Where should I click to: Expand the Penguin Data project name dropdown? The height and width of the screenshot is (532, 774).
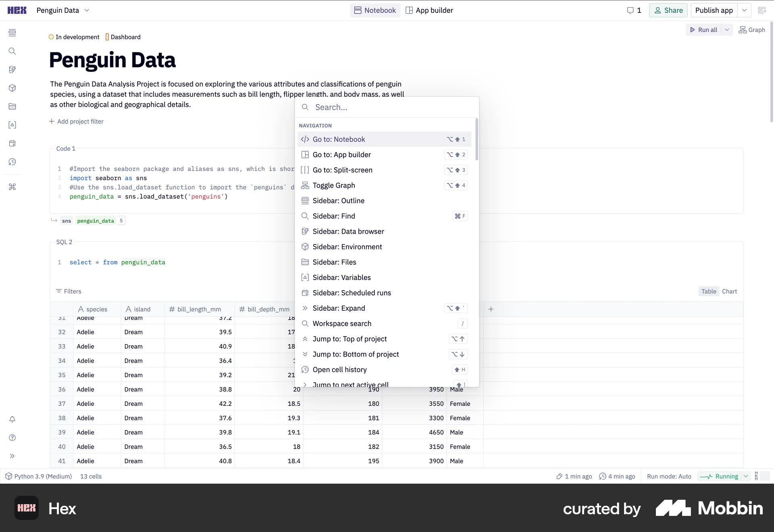pos(87,10)
